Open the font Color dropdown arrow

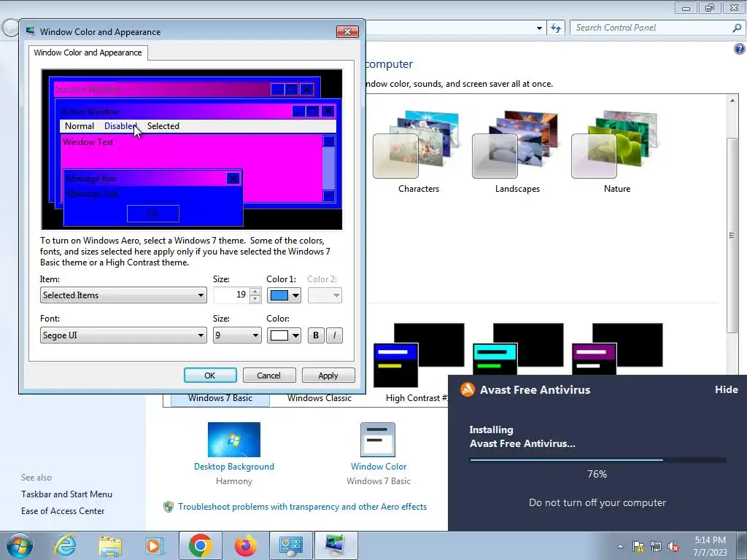coord(295,335)
